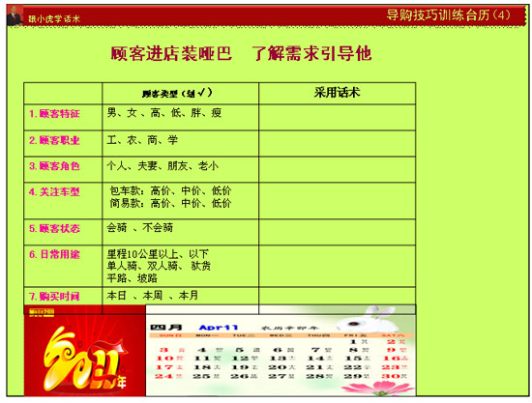
Task: Click row label '3.顾客角色'
Action: pos(54,166)
